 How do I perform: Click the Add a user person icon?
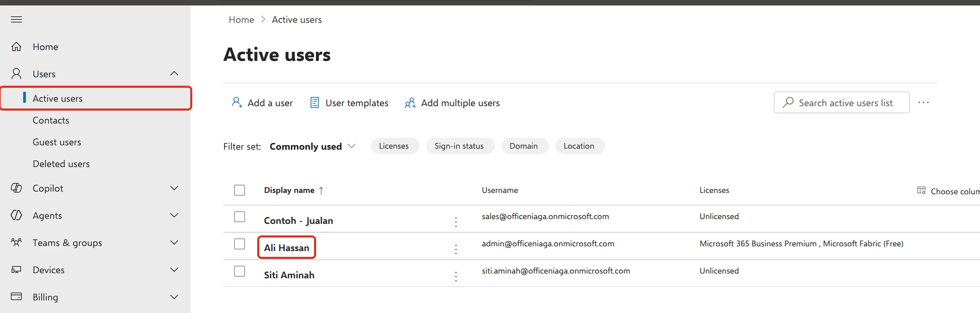236,103
